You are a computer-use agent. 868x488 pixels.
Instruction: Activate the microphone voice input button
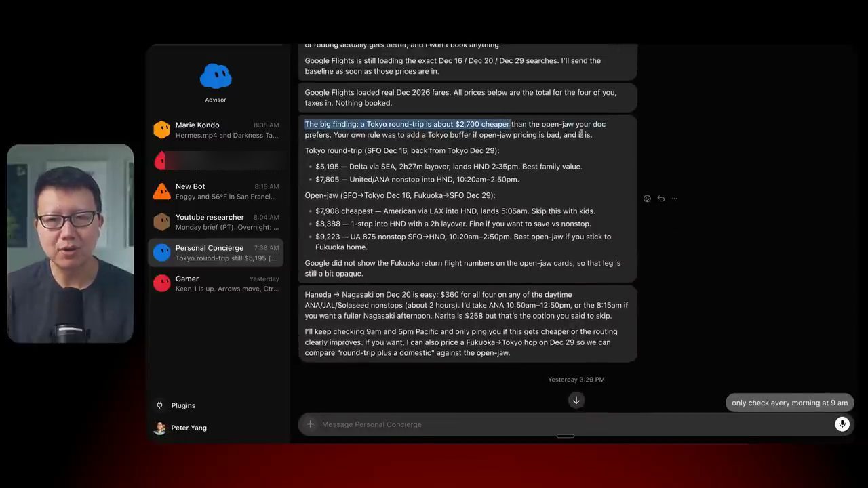coord(842,424)
